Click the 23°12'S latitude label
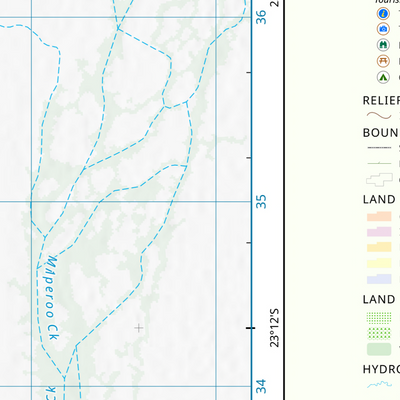 [x=274, y=328]
